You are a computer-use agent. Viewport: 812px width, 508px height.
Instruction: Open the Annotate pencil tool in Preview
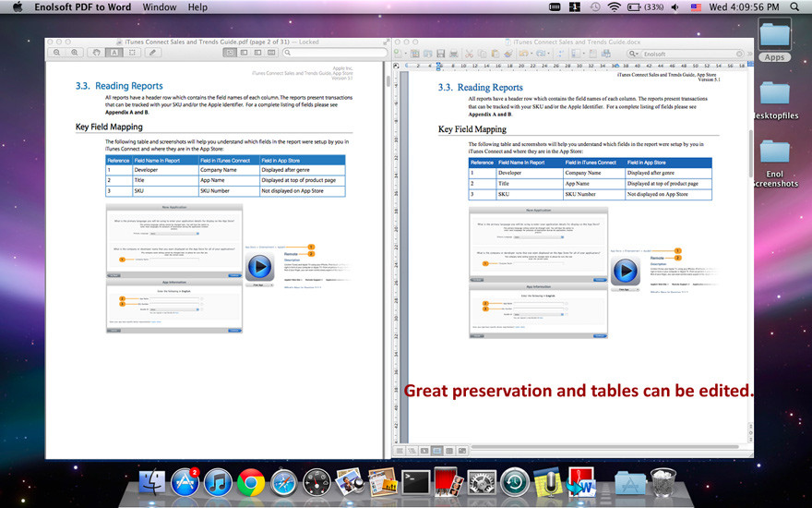[152, 53]
